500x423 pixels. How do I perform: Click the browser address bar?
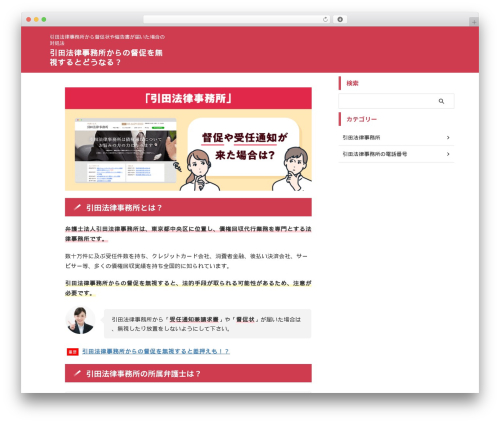pos(237,19)
